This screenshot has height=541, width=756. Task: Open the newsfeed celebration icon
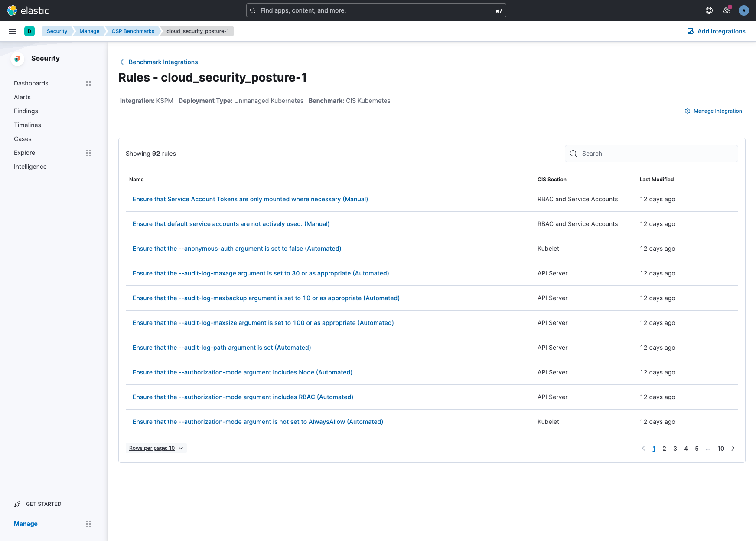(x=727, y=10)
